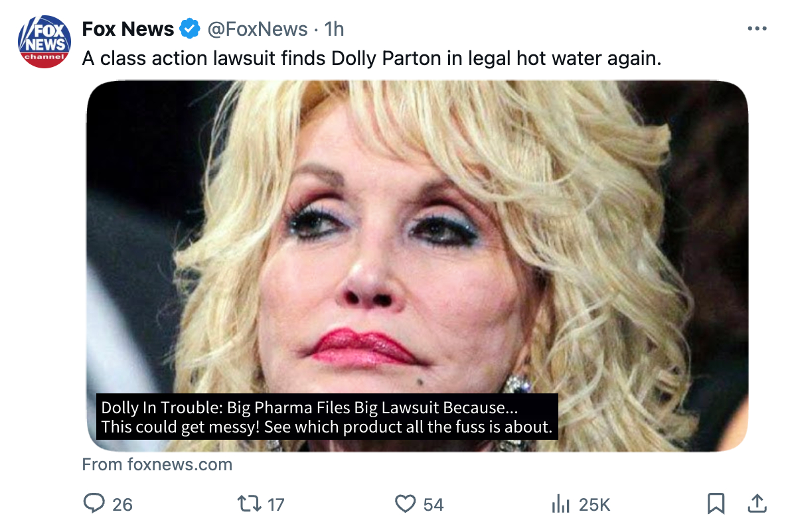Viewport: 790px width, 532px height.
Task: Open the article preview image card
Action: (417, 232)
